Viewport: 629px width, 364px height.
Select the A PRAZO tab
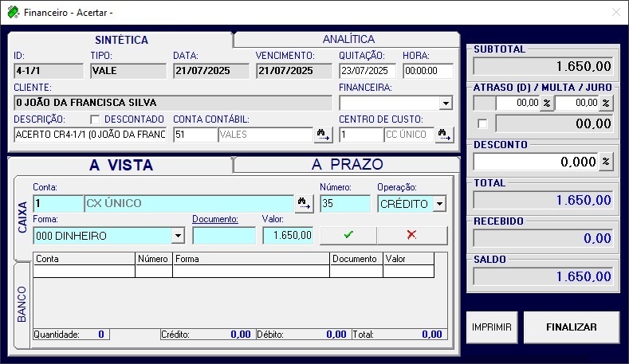(348, 164)
